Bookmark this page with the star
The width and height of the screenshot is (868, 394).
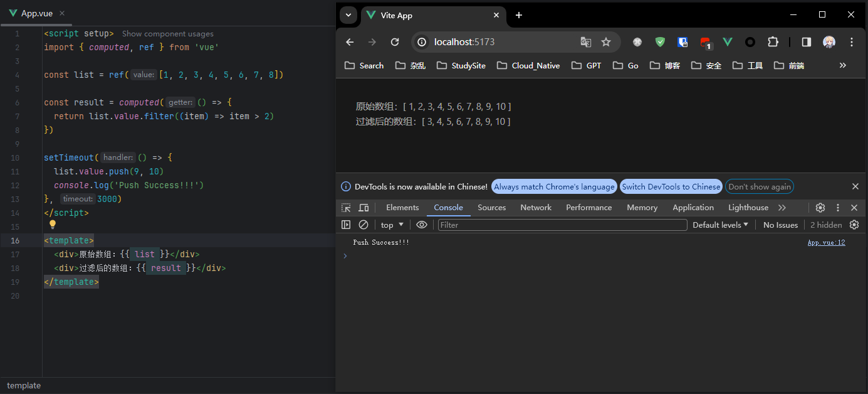point(606,42)
